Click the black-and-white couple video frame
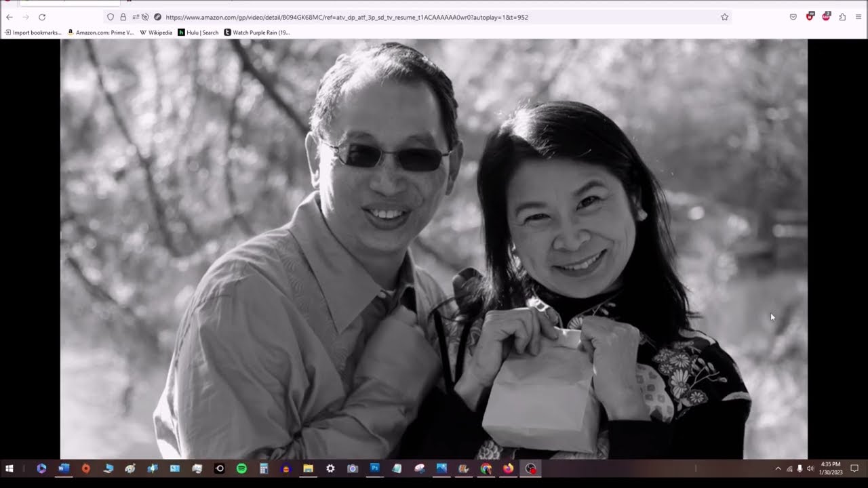 [x=434, y=249]
